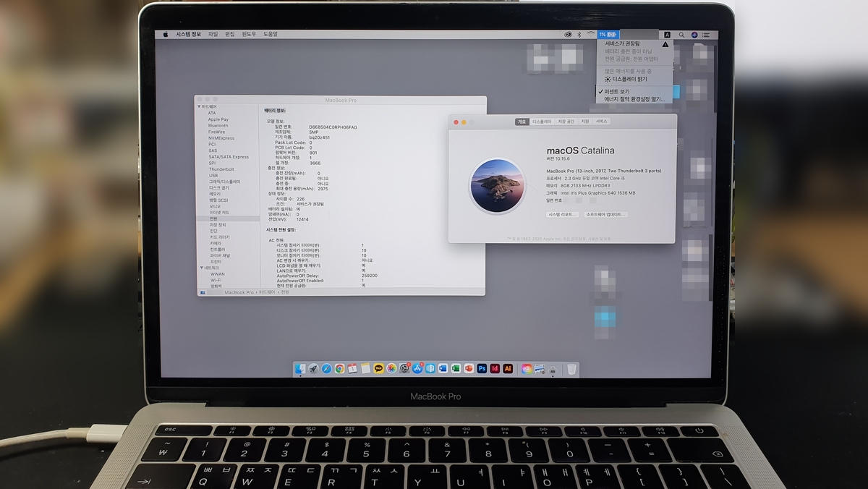Screen dimensions: 868x489
Task: Open the 윈도우 menu
Action: tap(249, 34)
